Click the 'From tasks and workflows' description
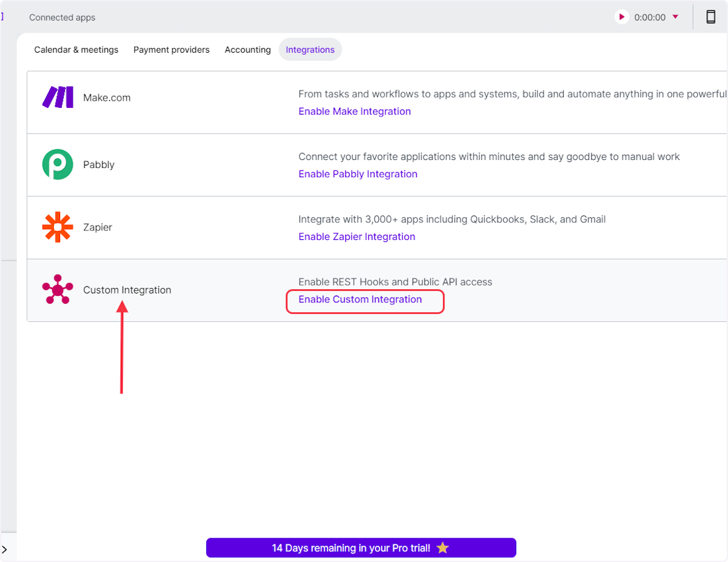The width and height of the screenshot is (728, 562). [513, 94]
